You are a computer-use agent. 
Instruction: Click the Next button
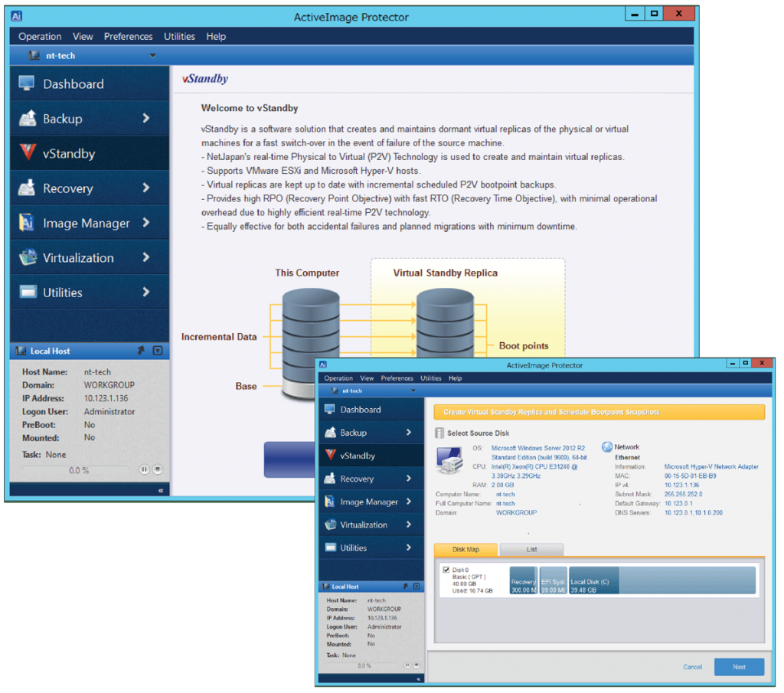739,667
